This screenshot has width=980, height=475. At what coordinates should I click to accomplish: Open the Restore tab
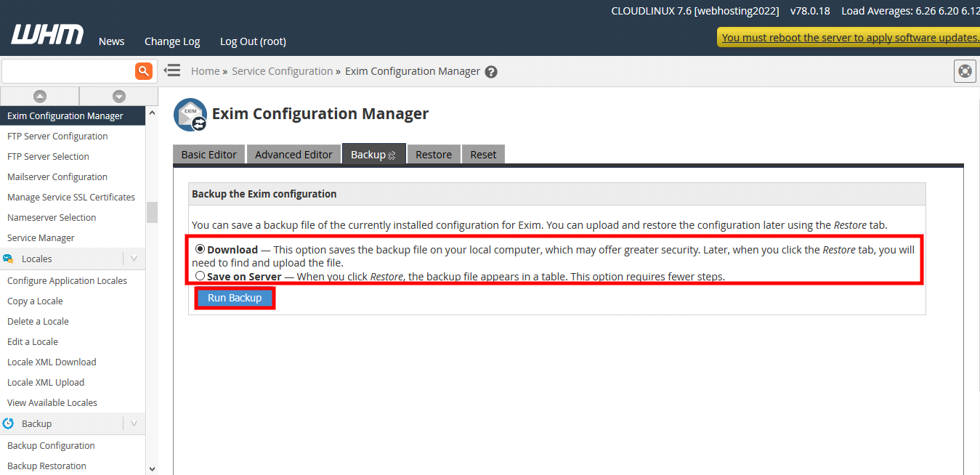tap(434, 154)
